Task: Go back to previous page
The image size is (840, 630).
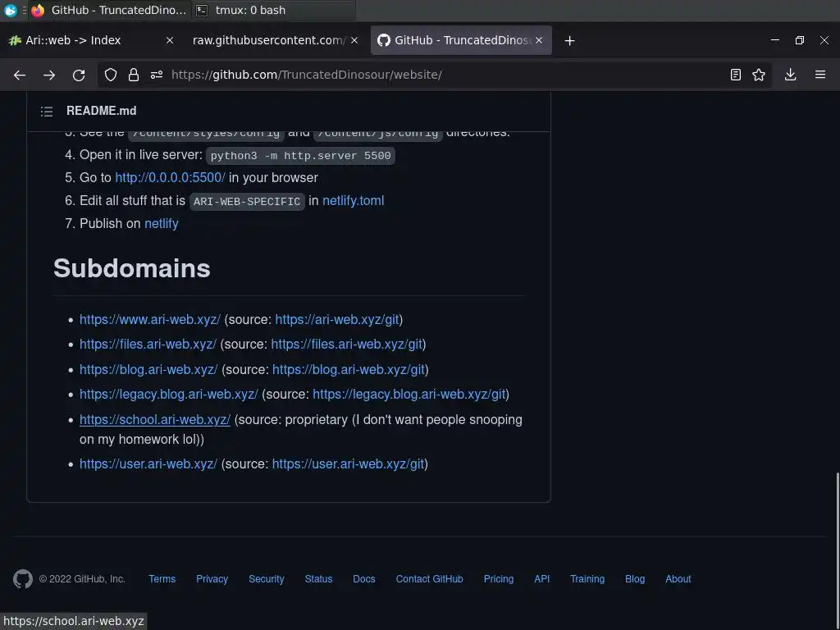Action: point(20,75)
